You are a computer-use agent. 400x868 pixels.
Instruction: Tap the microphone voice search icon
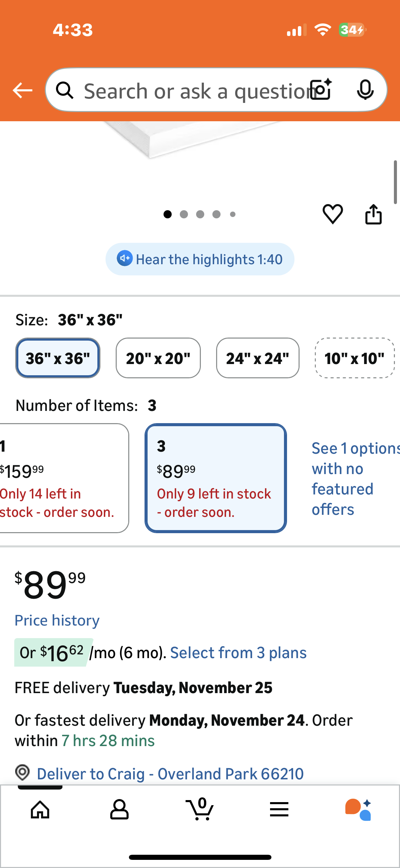[365, 90]
